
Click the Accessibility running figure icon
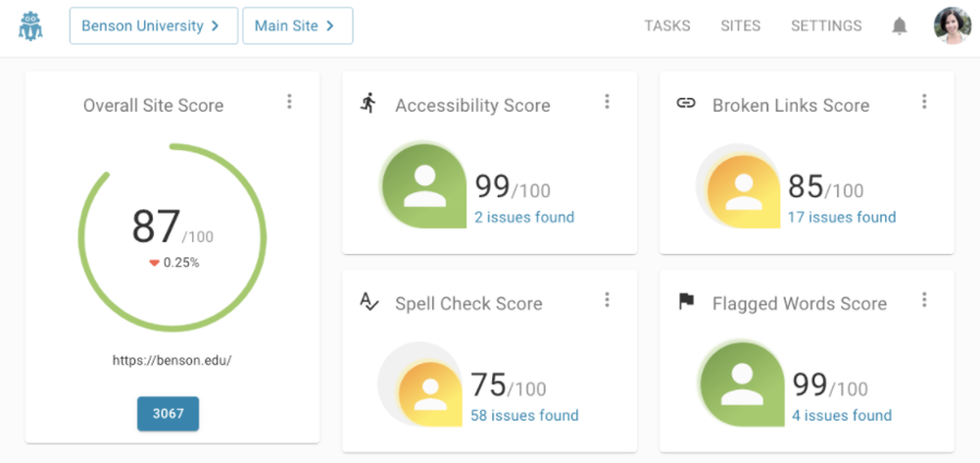[368, 103]
